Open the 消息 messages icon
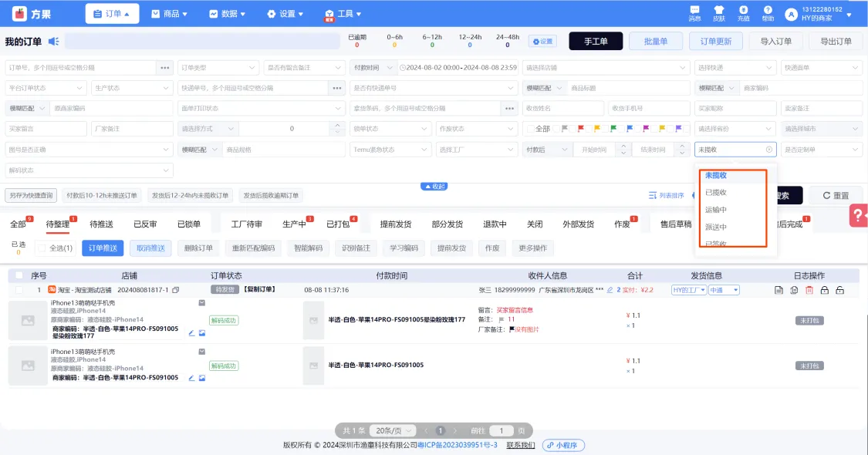The width and height of the screenshot is (868, 455). tap(694, 12)
